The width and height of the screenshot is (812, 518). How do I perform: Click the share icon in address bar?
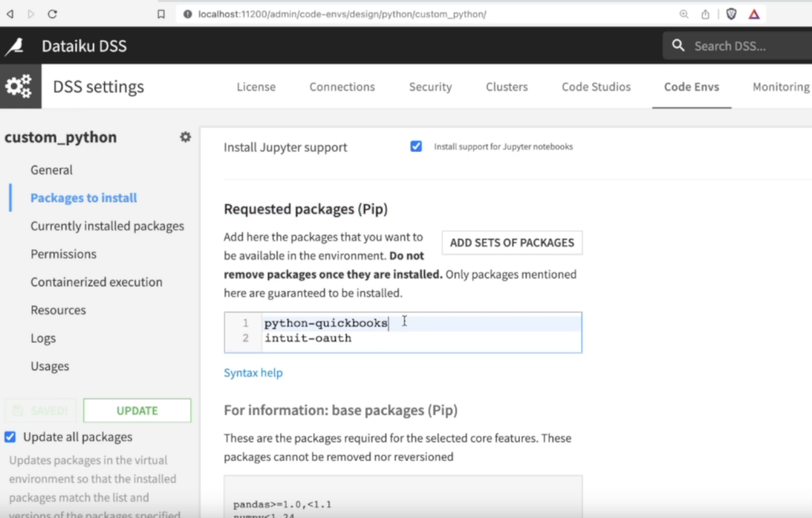(x=705, y=14)
